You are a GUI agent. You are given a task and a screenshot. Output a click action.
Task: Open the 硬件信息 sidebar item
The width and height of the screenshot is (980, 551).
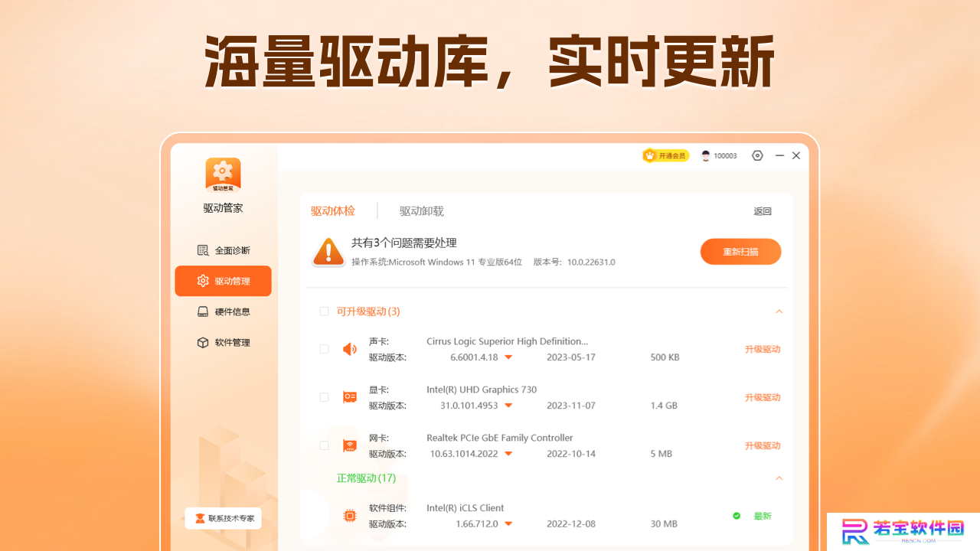click(x=223, y=311)
